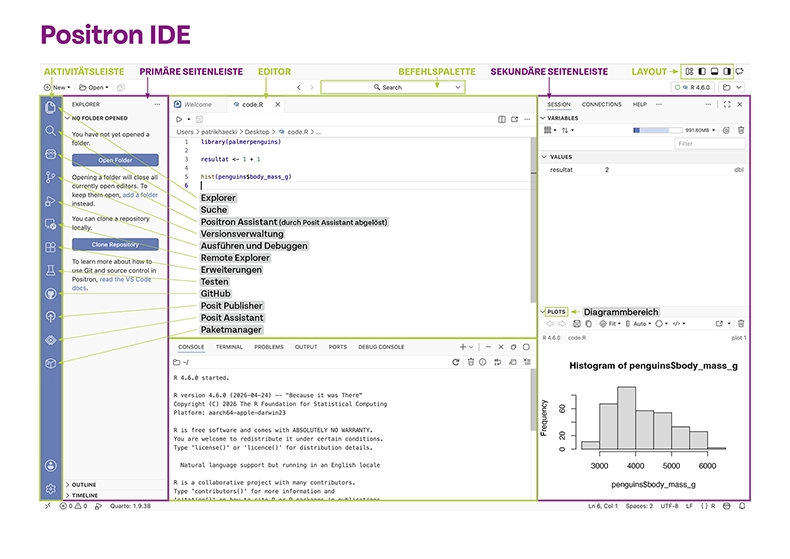Click the Open Folder button
The image size is (790, 559).
[x=115, y=160]
